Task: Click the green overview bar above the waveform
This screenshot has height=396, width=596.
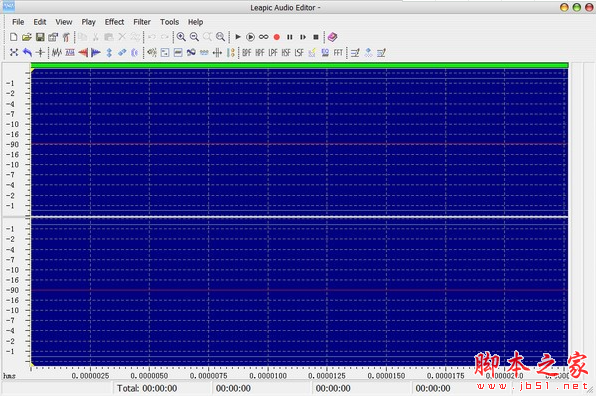Action: tap(300, 65)
